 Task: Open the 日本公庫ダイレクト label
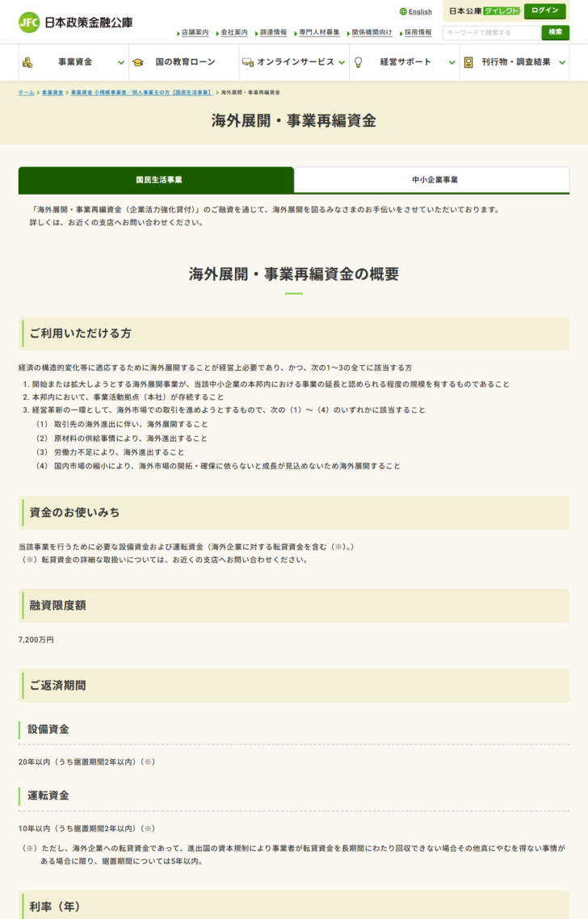click(x=485, y=11)
